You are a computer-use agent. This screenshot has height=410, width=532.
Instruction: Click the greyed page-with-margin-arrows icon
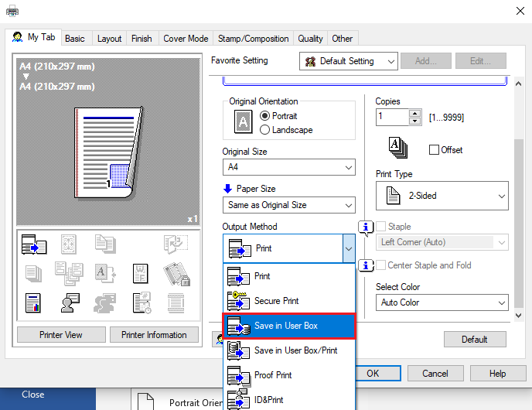(69, 244)
